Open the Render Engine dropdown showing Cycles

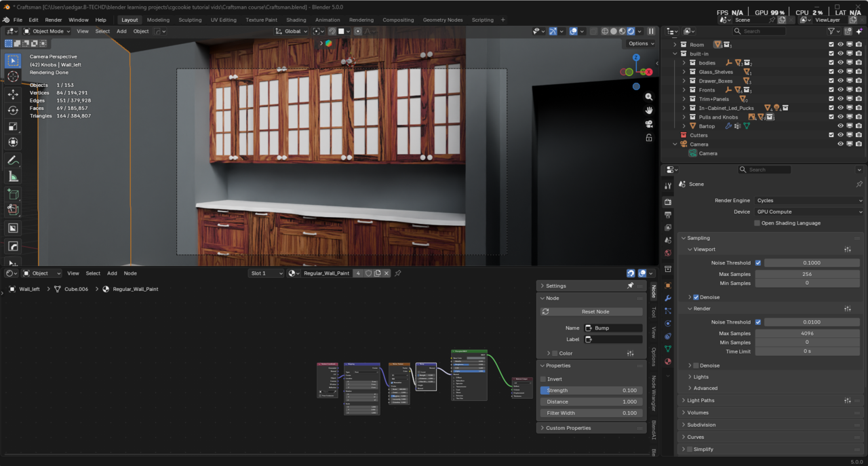(x=808, y=201)
